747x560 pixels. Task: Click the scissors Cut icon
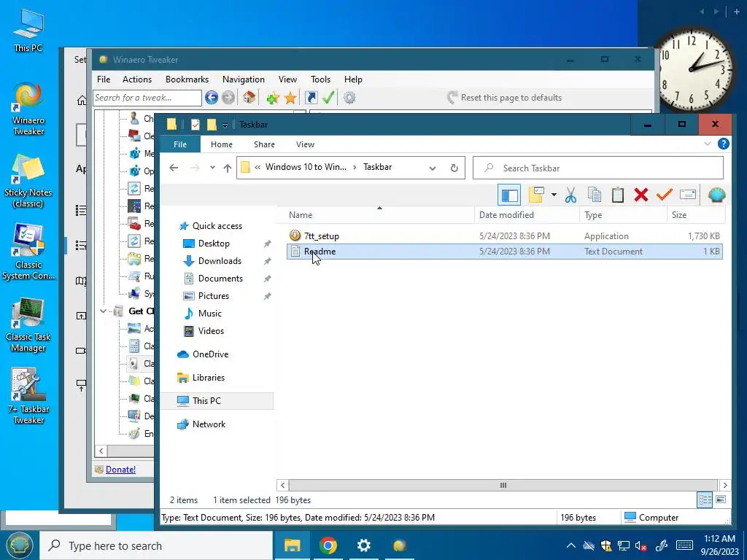coord(570,195)
